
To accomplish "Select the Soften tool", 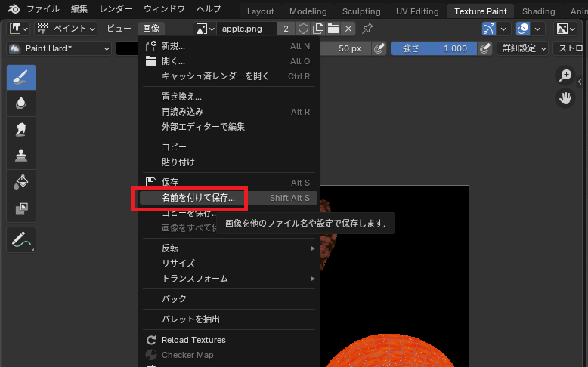I will [21, 103].
